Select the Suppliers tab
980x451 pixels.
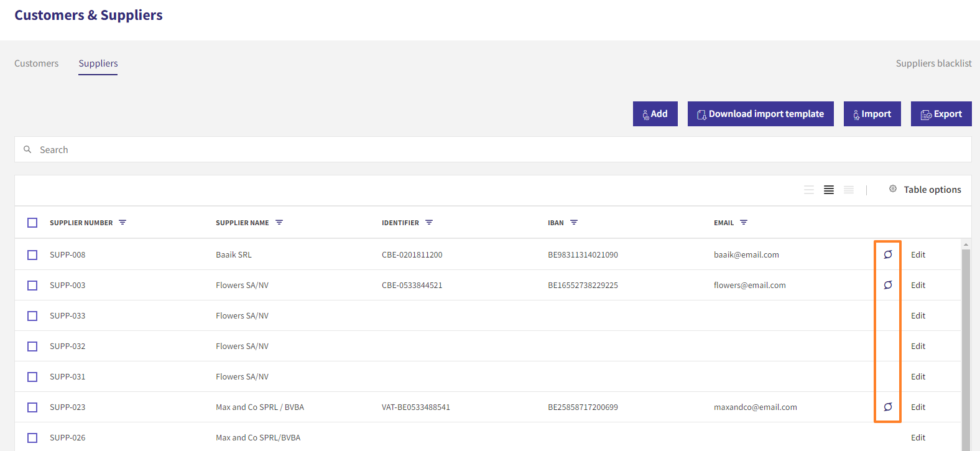[98, 63]
